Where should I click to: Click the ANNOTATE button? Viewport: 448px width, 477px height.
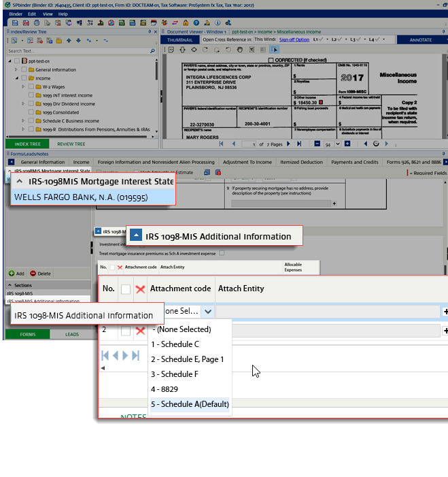tap(420, 40)
